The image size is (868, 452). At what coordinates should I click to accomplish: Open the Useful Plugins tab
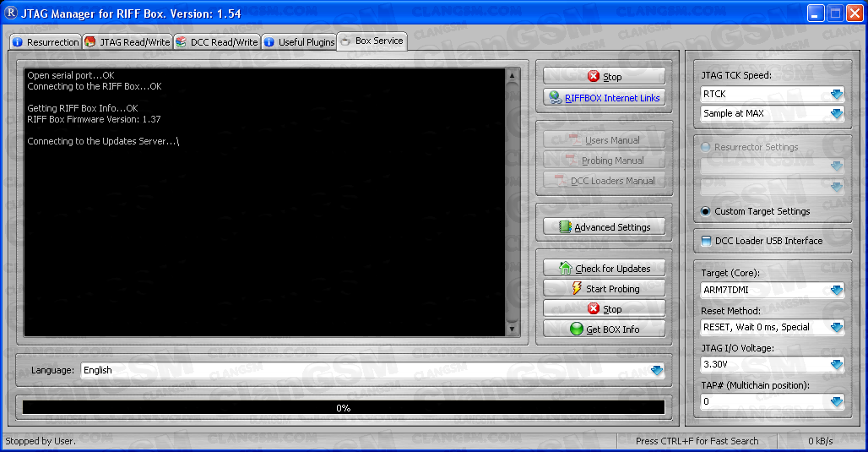[299, 42]
